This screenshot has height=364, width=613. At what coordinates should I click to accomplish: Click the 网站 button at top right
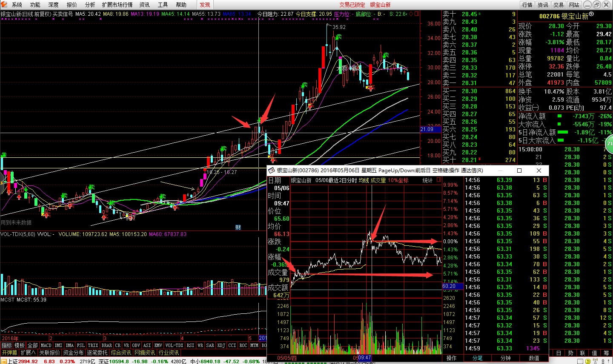coord(574,5)
